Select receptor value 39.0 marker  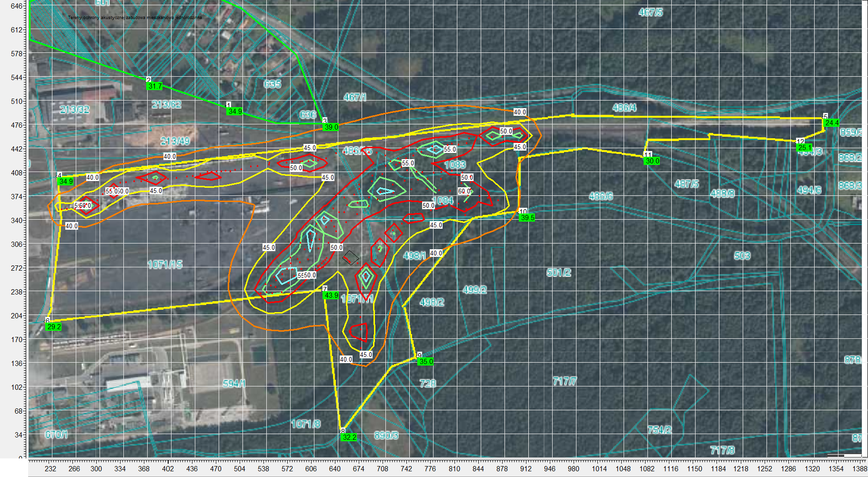331,127
